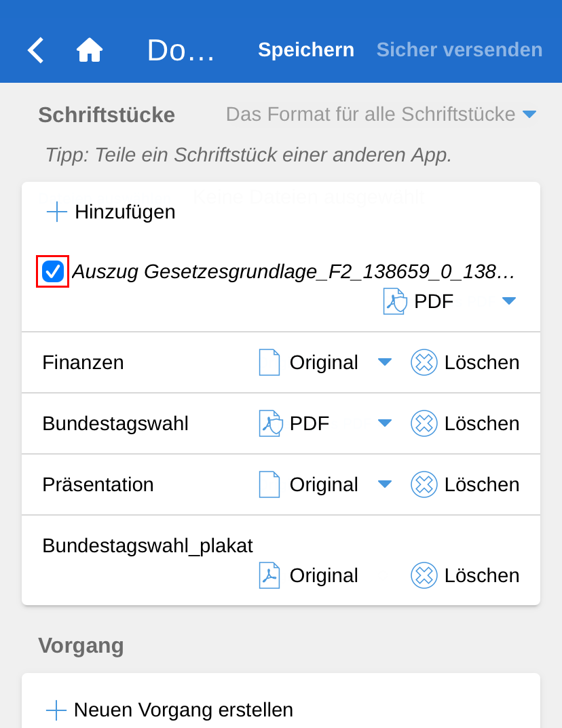Tap the back arrow icon
This screenshot has height=728, width=562.
35,50
